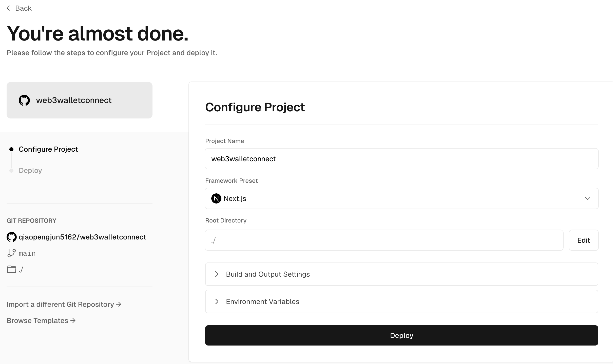613x364 pixels.
Task: Go Back to previous page
Action: (x=19, y=8)
